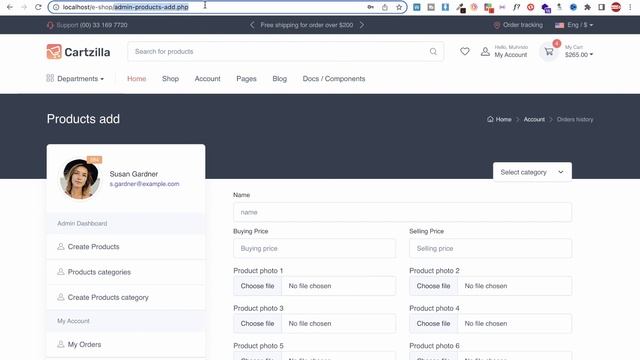
Task: Open the shopping cart icon
Action: 549,52
